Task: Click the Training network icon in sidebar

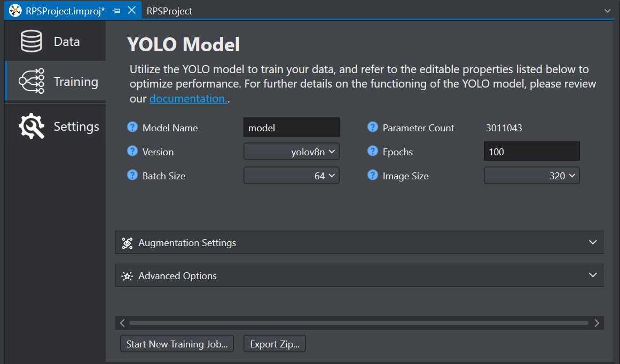Action: [32, 81]
